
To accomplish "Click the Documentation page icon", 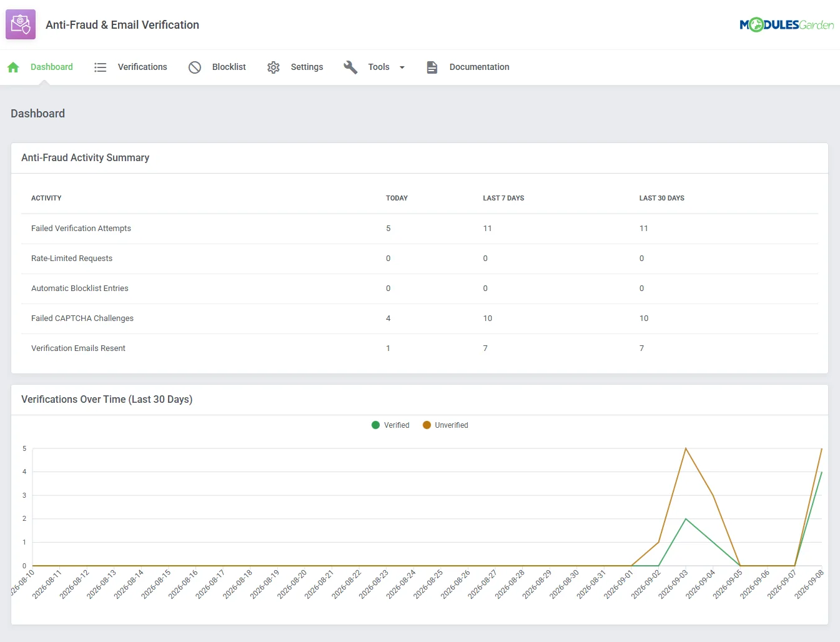I will click(432, 67).
